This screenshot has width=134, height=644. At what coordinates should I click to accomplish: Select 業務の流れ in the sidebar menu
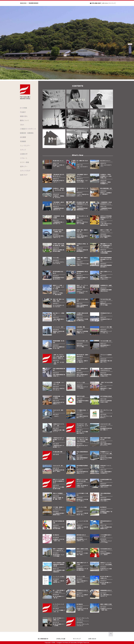[24, 116]
